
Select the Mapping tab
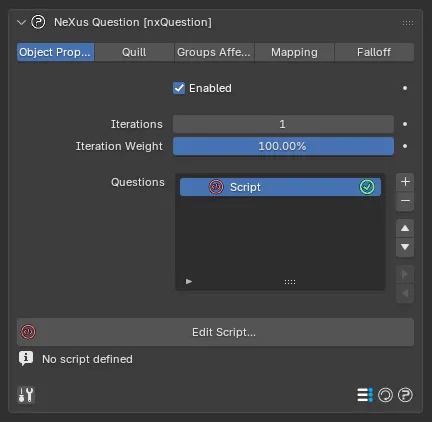(294, 52)
